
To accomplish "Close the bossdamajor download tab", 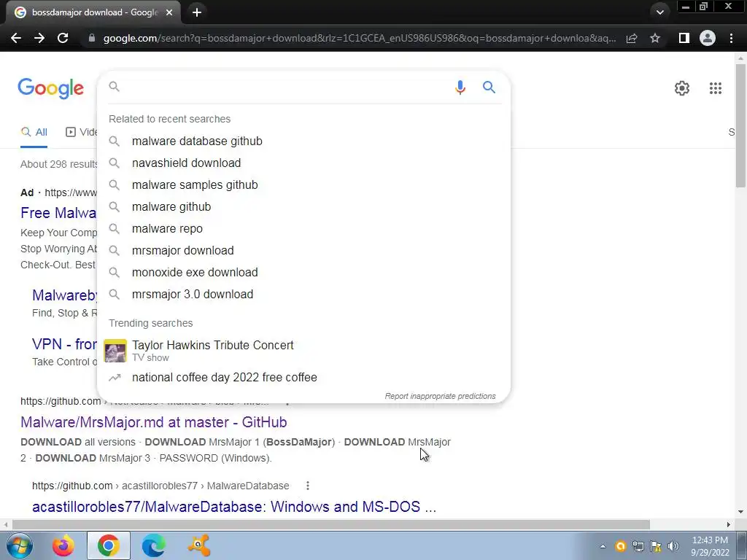I will coord(169,12).
